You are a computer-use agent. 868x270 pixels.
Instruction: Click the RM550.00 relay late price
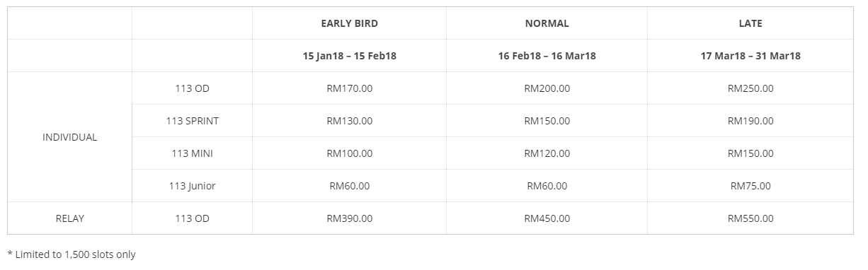[x=750, y=218]
